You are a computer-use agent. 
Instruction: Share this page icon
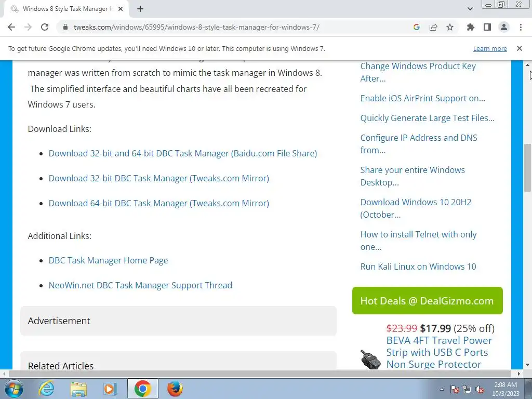[x=433, y=27]
